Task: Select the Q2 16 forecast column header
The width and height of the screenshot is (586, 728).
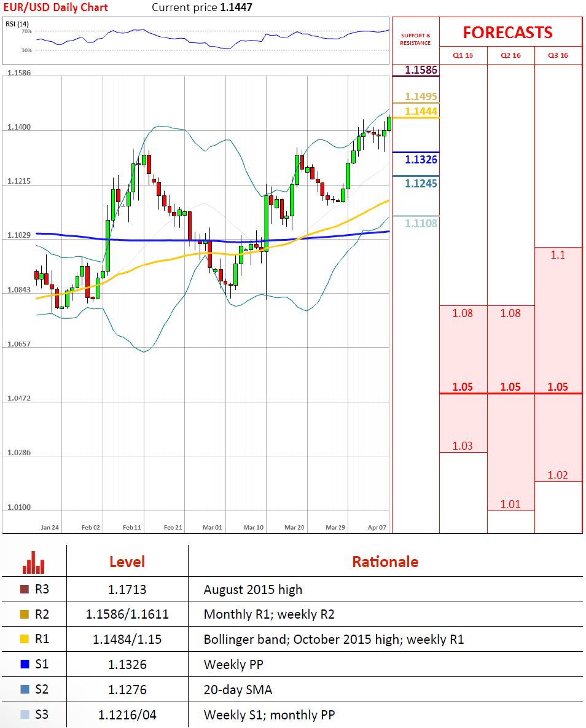Action: (510, 55)
